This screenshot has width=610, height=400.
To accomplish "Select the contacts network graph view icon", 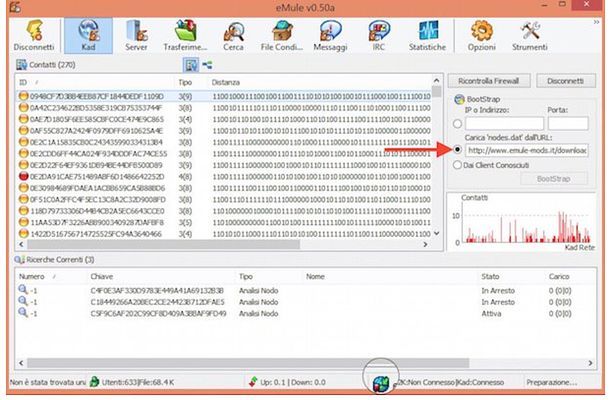I will tap(207, 65).
